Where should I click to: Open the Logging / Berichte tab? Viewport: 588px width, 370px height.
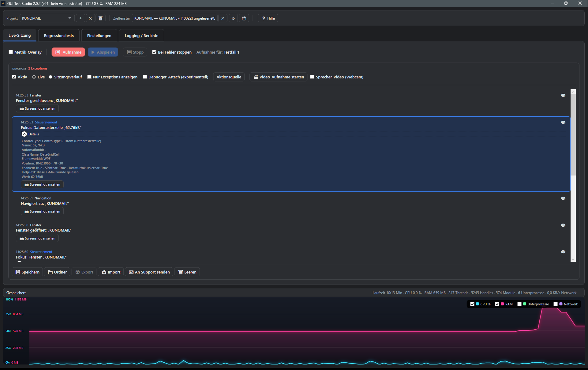point(141,36)
